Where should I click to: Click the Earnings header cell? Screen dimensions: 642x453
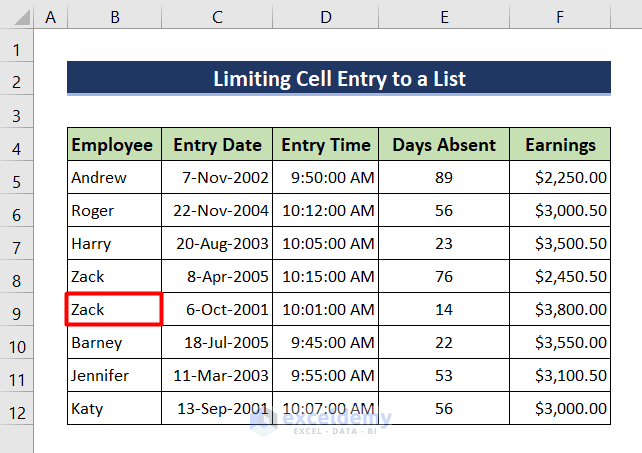pos(560,145)
